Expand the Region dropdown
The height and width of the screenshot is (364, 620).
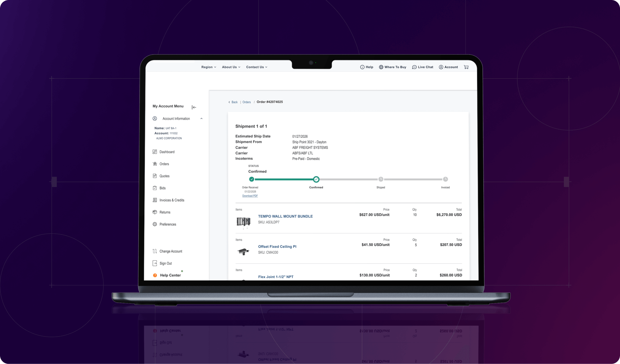(208, 67)
